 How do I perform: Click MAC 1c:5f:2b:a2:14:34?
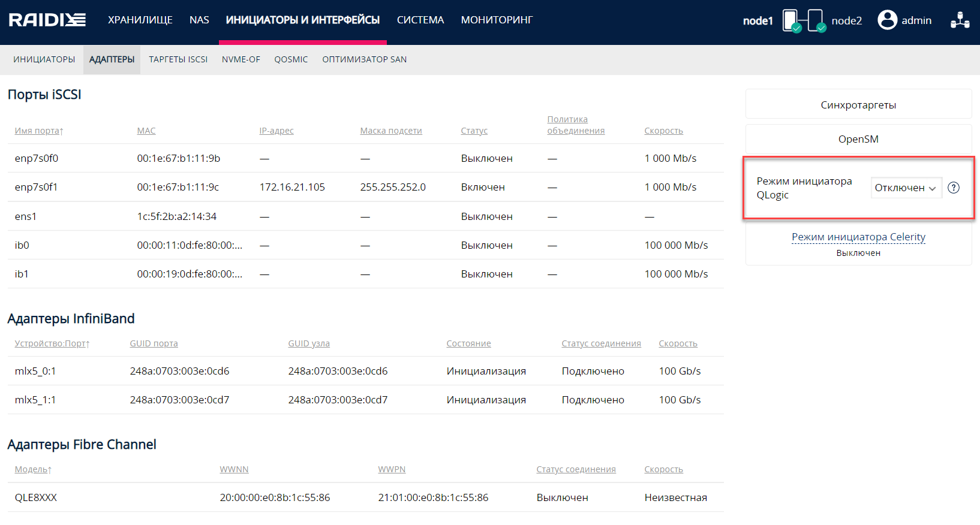177,216
